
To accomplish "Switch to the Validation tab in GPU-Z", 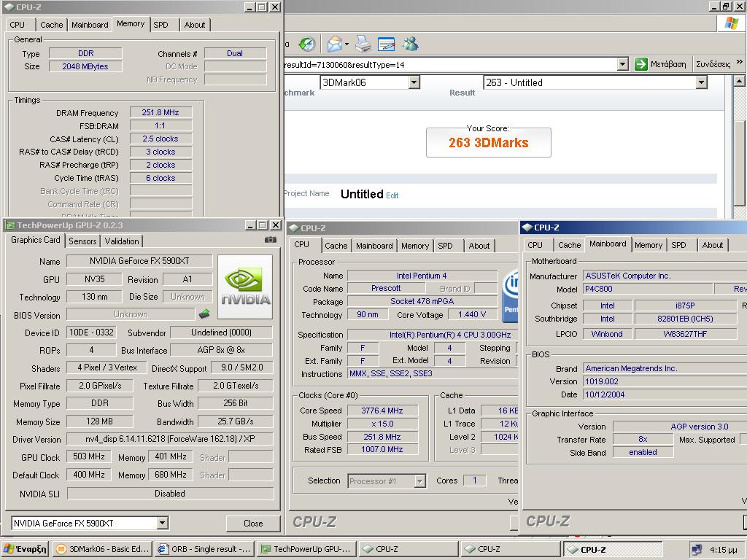I will click(122, 241).
